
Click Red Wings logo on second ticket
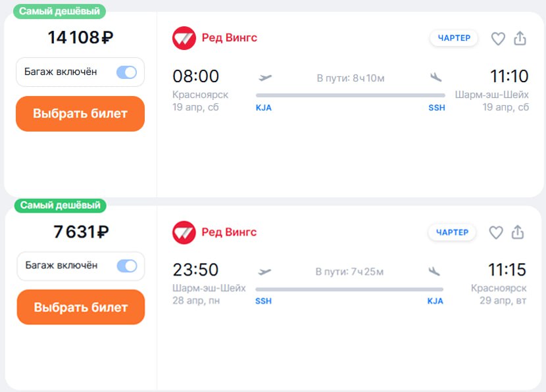coord(184,232)
